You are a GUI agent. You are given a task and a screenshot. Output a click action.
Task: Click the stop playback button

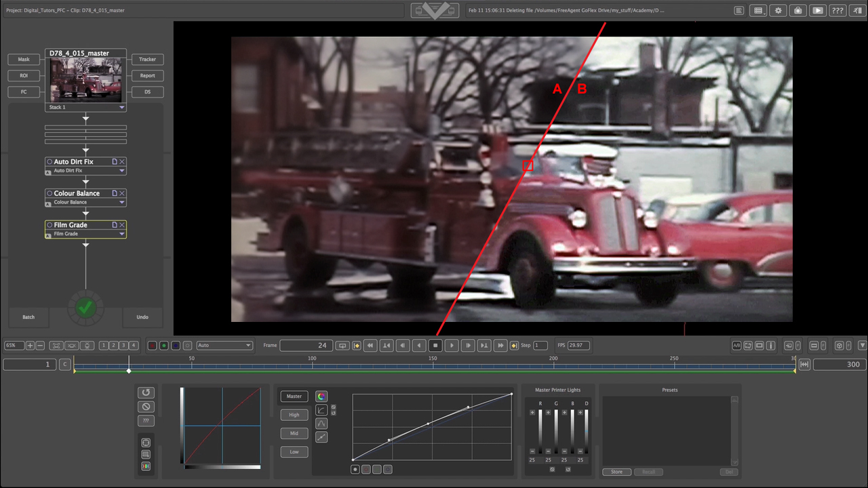click(x=436, y=346)
